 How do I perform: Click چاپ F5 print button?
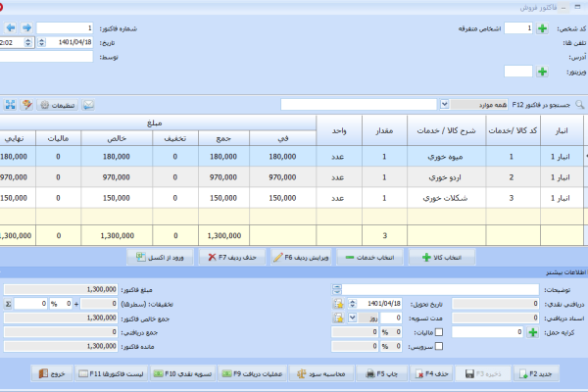click(x=382, y=373)
